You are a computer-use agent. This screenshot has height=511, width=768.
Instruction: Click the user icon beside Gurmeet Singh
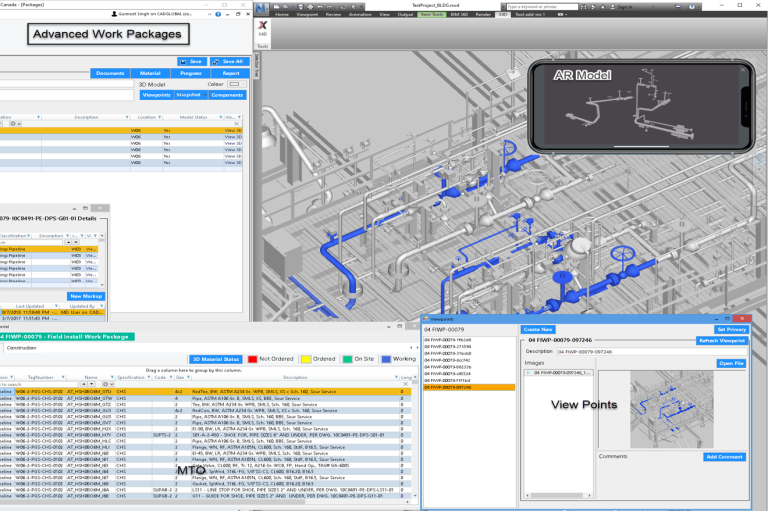coord(114,14)
